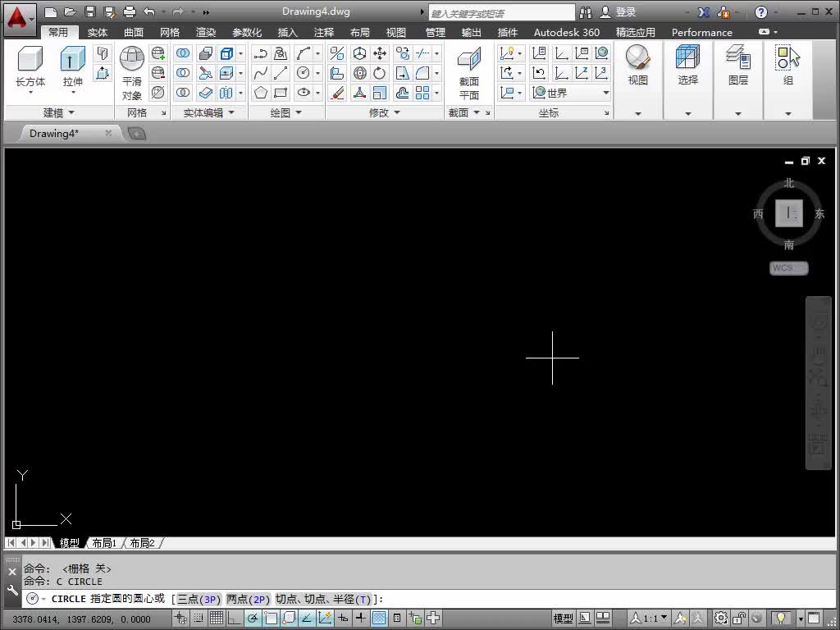Click the Model (模型) button in status bar
This screenshot has height=630, width=840.
pos(563,619)
